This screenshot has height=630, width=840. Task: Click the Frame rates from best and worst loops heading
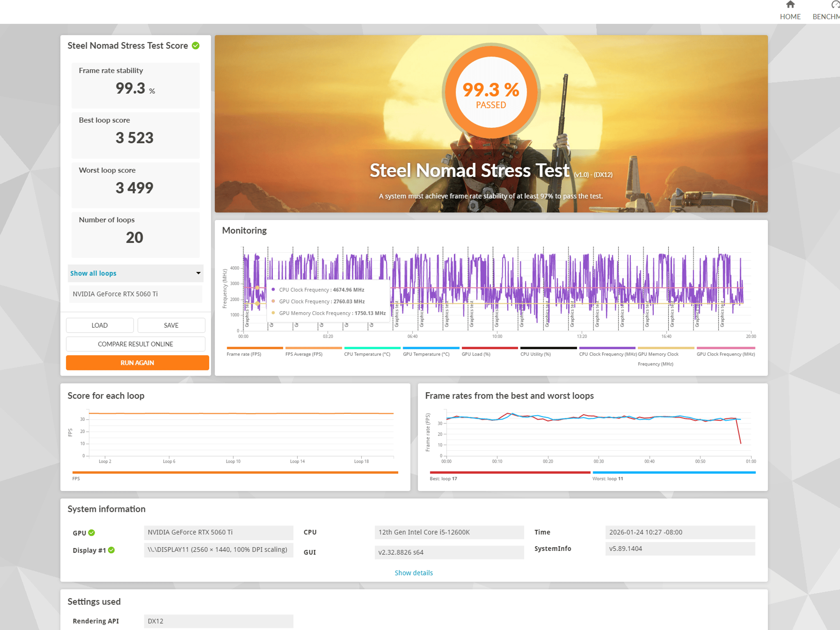point(509,396)
